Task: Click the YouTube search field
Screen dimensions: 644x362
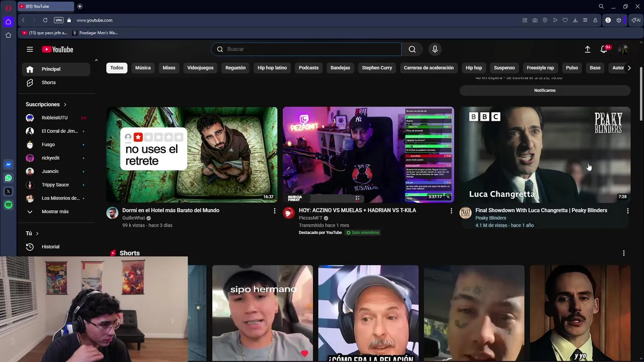Action: tap(306, 49)
